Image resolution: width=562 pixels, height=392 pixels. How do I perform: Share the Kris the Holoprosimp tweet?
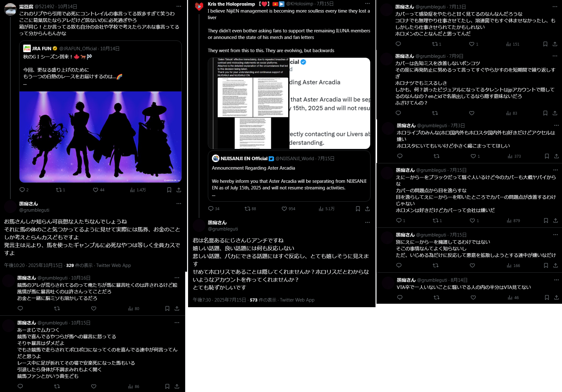367,209
